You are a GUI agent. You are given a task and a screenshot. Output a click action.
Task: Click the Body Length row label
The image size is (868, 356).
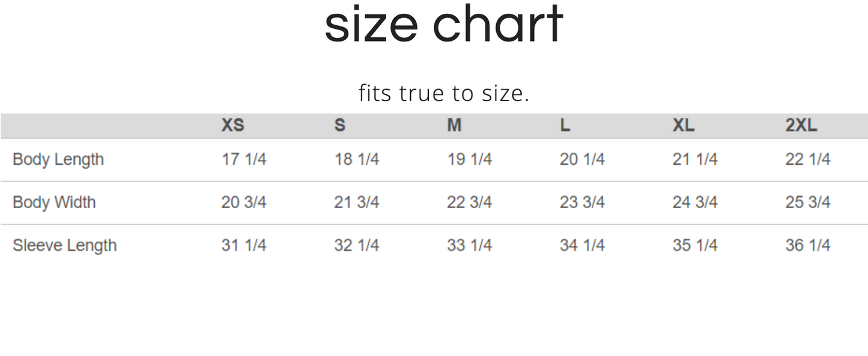[x=58, y=159]
